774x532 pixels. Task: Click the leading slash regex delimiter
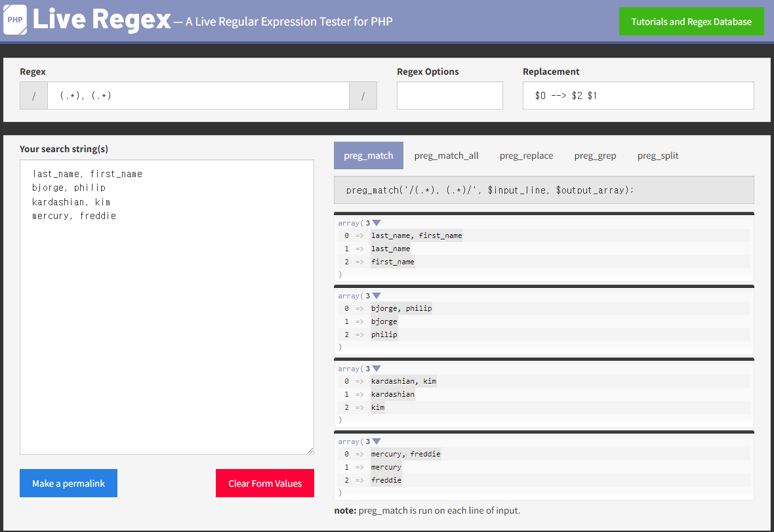tap(33, 95)
